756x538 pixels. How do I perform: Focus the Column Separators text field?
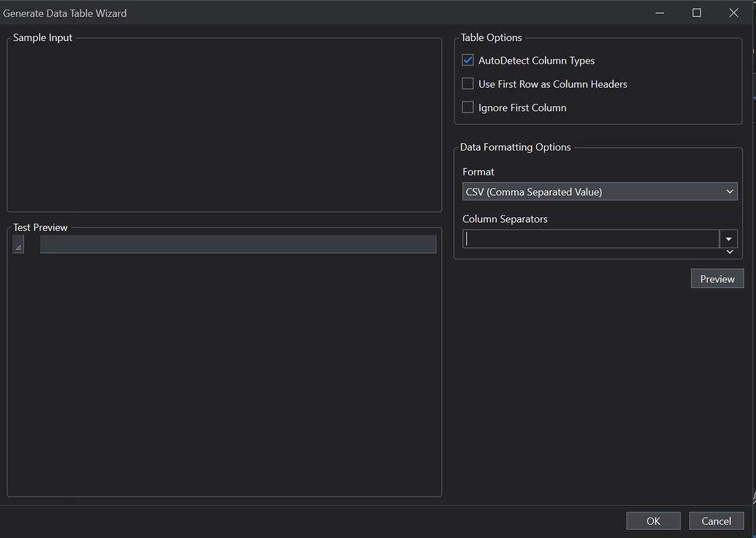(591, 239)
